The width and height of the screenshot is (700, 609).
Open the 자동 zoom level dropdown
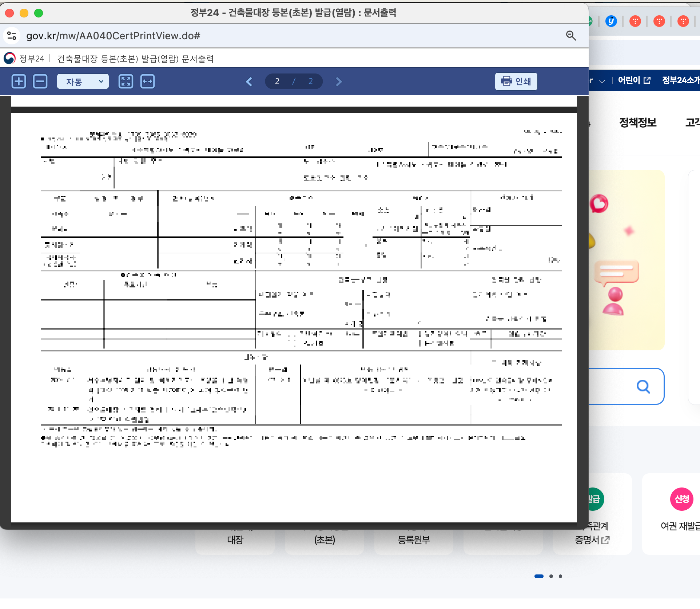pos(83,81)
